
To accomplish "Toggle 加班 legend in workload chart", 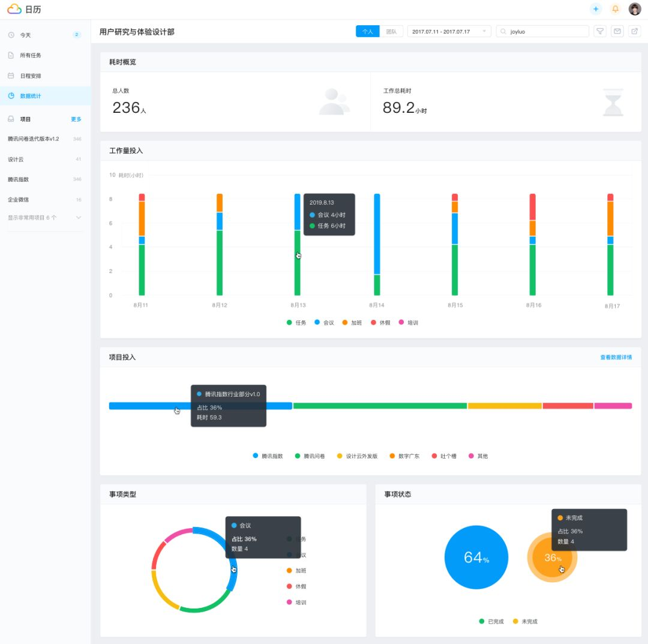I will 352,322.
